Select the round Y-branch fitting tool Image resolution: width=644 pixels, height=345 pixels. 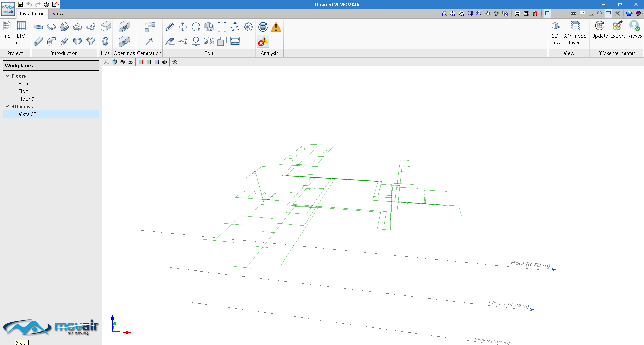click(91, 41)
